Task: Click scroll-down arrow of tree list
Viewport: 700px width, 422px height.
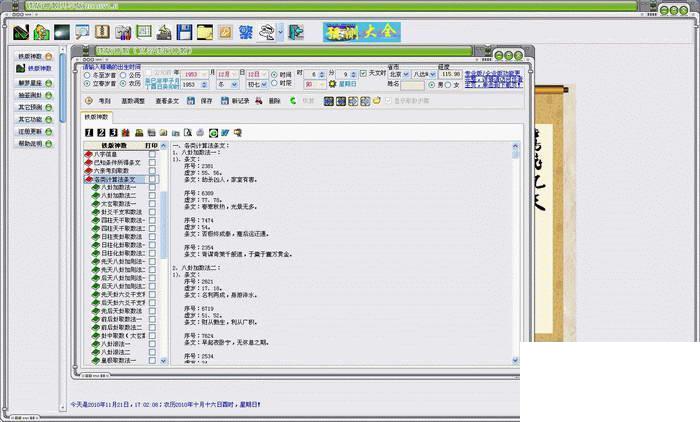Action: click(x=163, y=361)
